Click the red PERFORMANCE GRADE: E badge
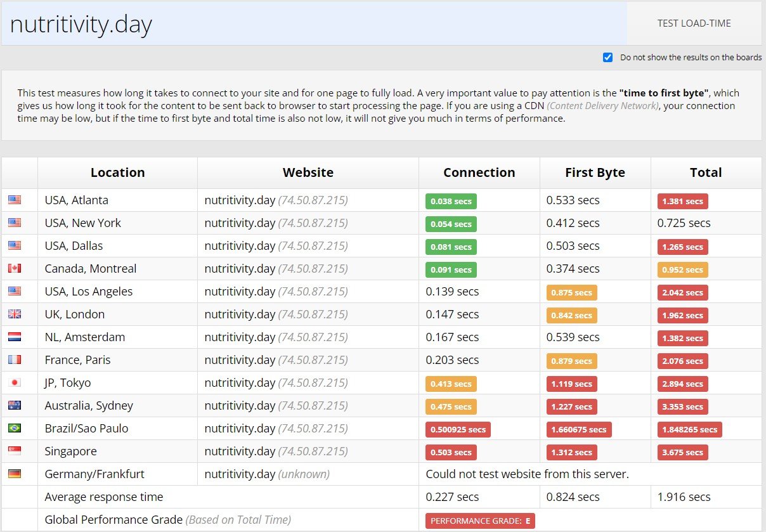 [480, 521]
